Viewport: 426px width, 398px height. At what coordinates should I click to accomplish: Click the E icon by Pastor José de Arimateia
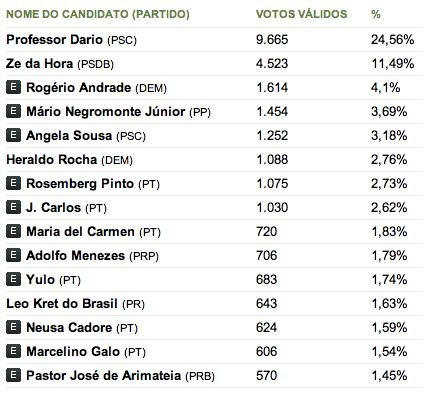[x=13, y=376]
